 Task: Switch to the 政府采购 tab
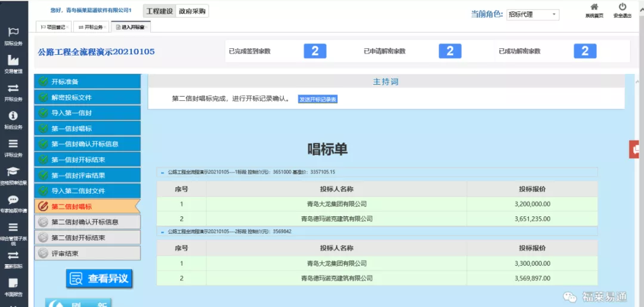tap(193, 12)
